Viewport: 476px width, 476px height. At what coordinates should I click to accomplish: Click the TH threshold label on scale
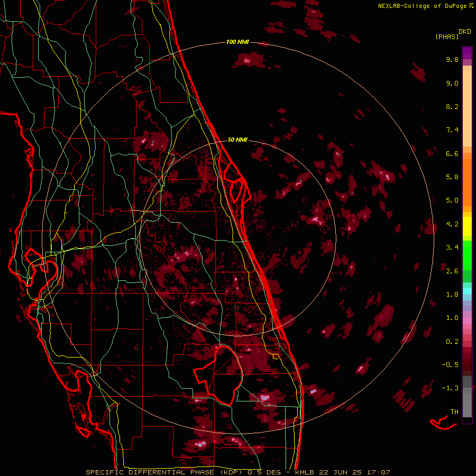point(454,412)
